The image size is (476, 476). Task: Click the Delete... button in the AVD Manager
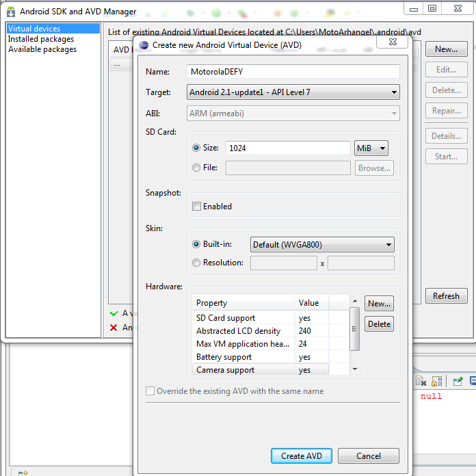coord(446,90)
